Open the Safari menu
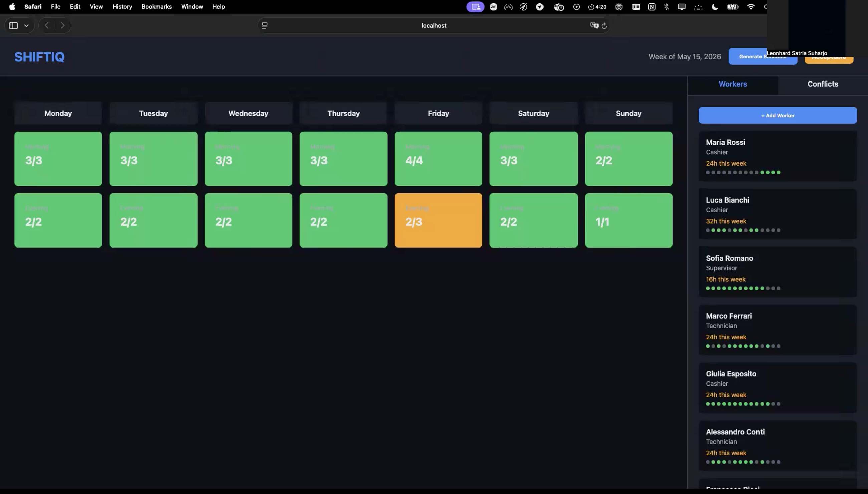The height and width of the screenshot is (494, 868). tap(33, 6)
